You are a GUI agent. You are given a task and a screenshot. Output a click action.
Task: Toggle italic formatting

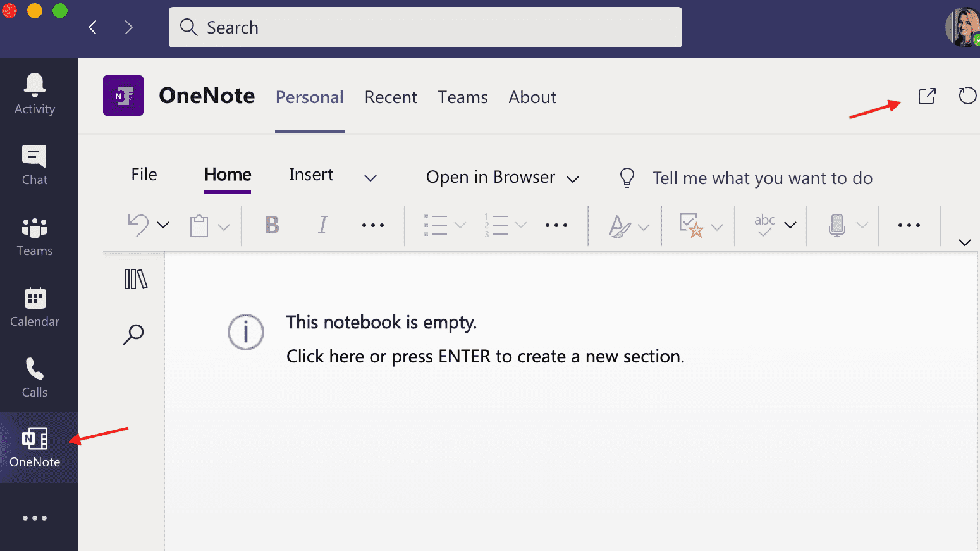click(x=322, y=225)
